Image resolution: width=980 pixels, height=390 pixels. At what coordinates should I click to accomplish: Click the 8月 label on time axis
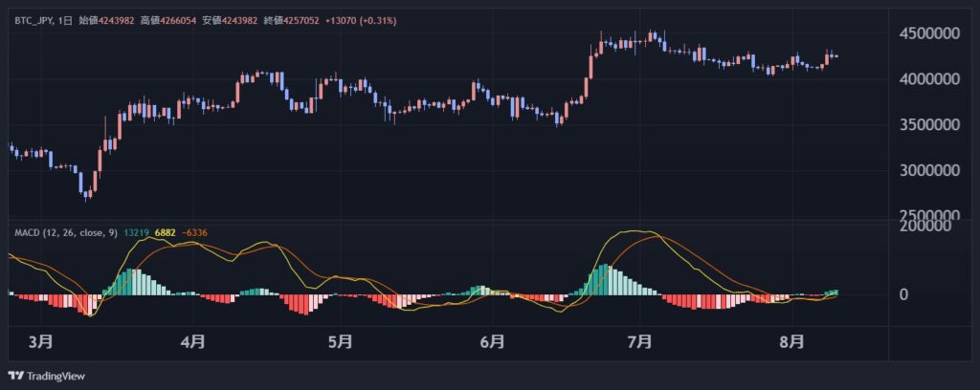point(791,340)
